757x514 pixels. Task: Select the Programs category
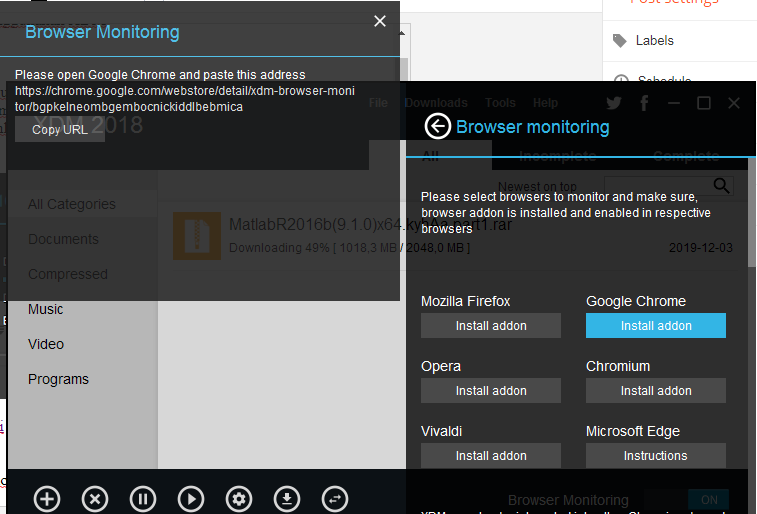pyautogui.click(x=58, y=379)
